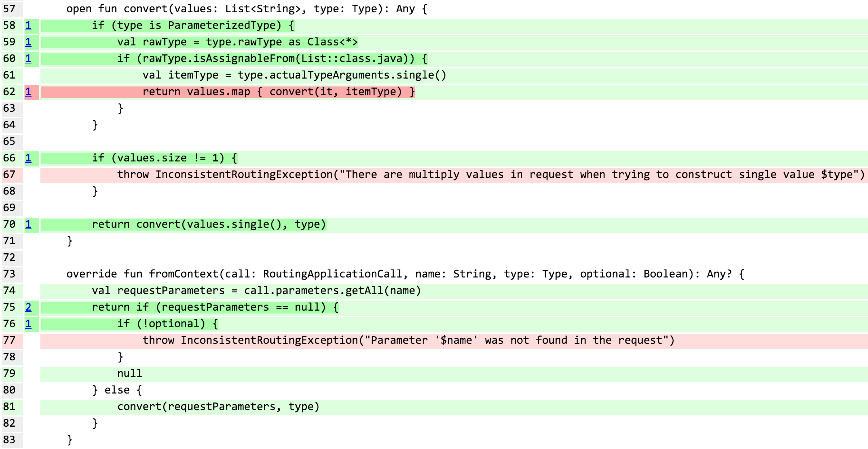Click 'rawType.isAssignableFrom(List::class.java)' line
This screenshot has width=868, height=449.
tap(273, 59)
